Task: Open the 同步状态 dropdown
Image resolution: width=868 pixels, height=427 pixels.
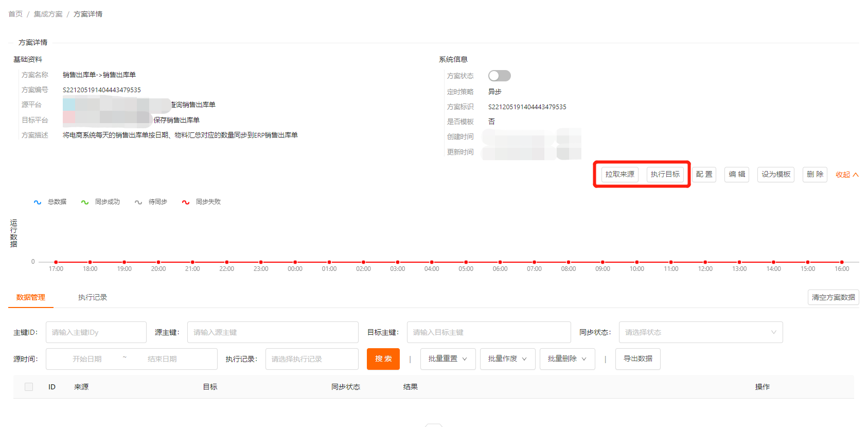Action: 700,332
